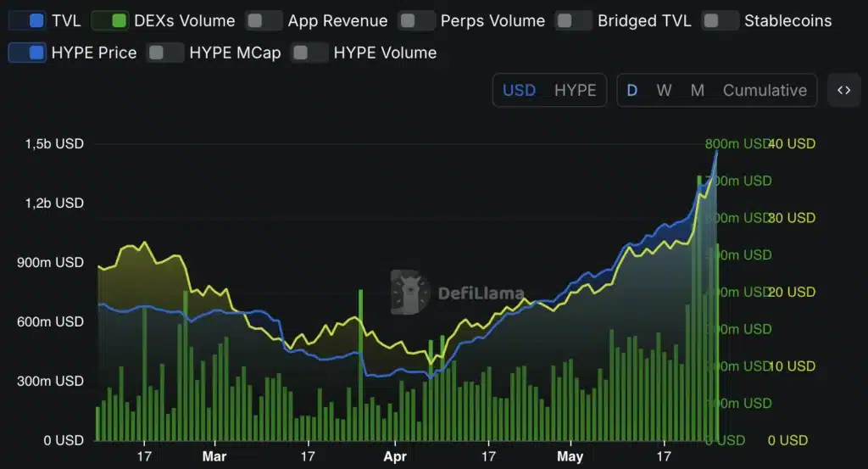The image size is (868, 469).
Task: Select the daily D interval
Action: (632, 90)
